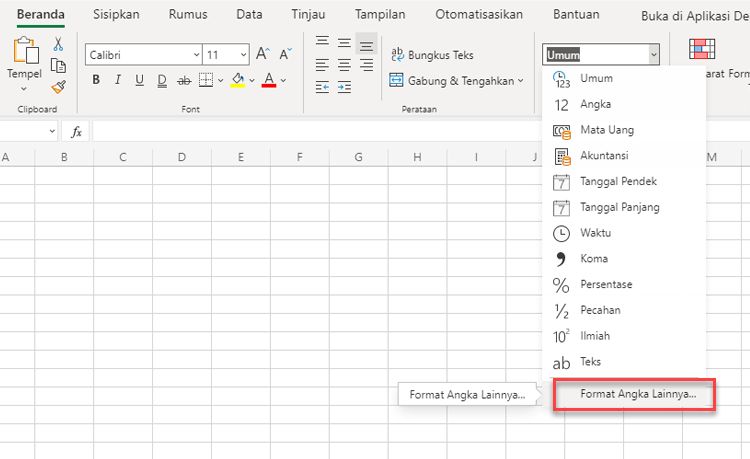
Task: Open Gabung & Tengahkan dropdown arrow
Action: coord(521,81)
